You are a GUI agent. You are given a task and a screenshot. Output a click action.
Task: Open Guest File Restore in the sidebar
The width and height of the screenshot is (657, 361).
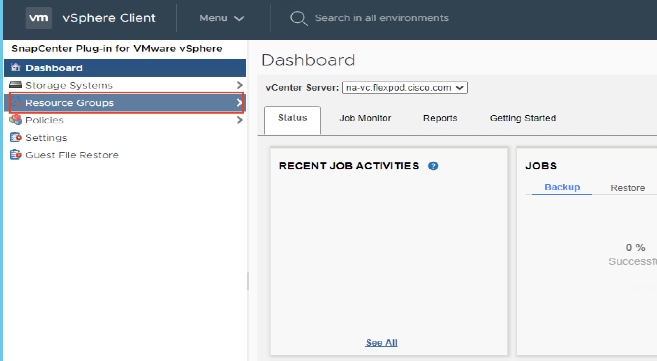click(x=125, y=155)
